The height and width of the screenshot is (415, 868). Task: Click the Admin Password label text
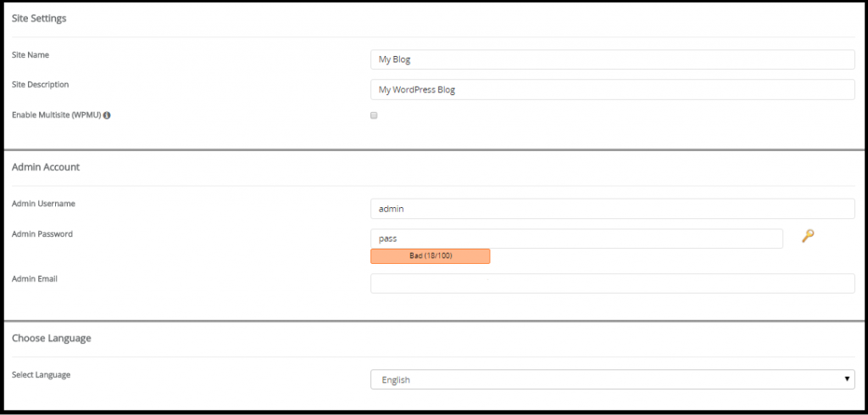42,234
